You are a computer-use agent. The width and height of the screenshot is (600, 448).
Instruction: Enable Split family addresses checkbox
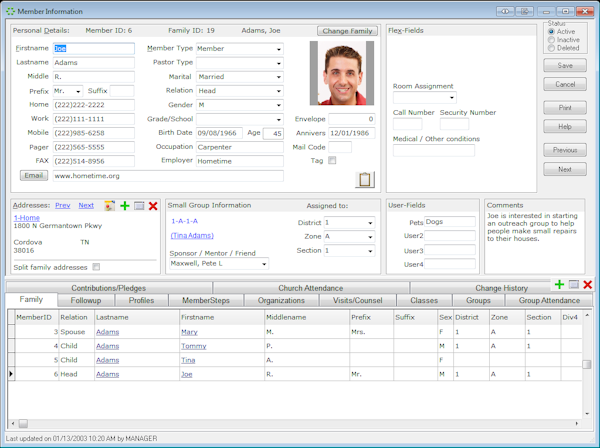(x=96, y=267)
